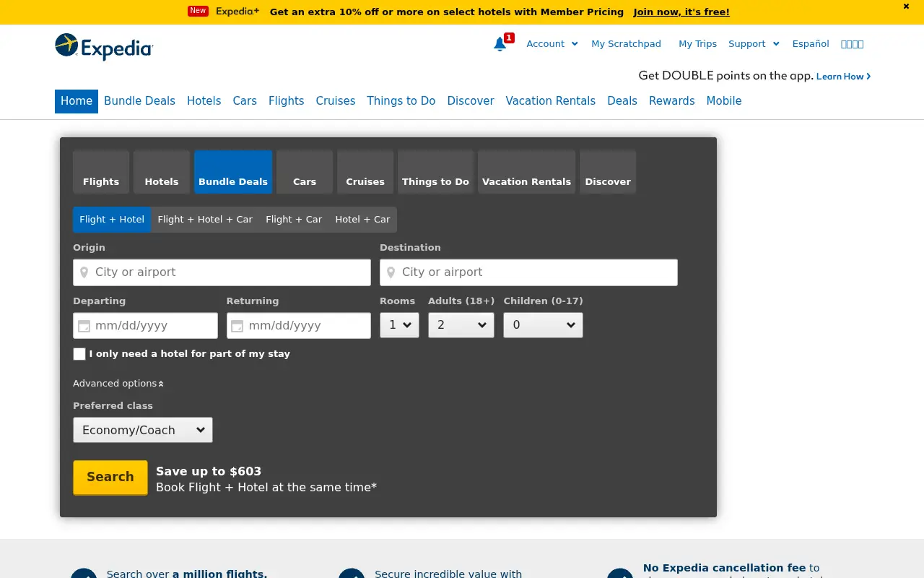Open Deals in main navigation
Image resolution: width=924 pixels, height=578 pixels.
coord(622,101)
